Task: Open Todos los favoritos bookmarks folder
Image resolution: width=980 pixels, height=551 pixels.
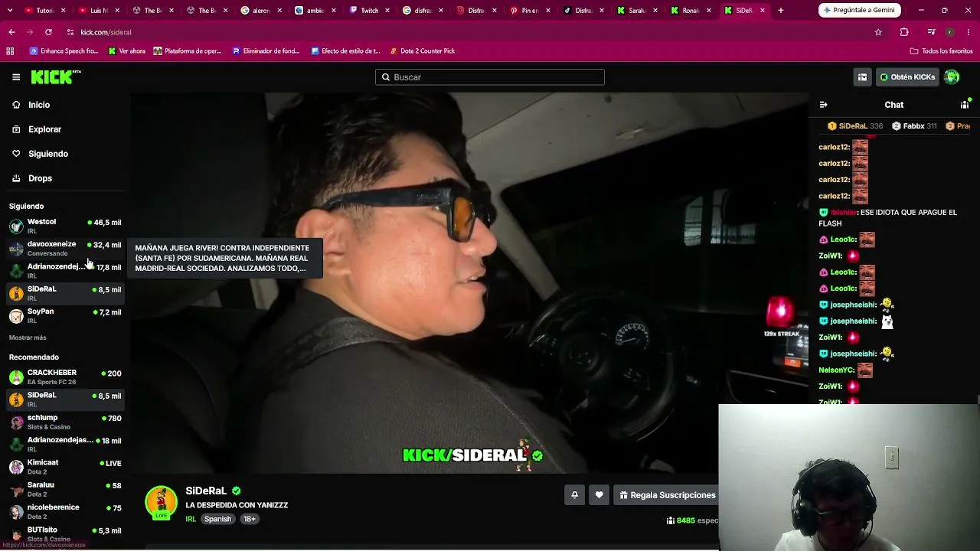Action: click(x=941, y=51)
